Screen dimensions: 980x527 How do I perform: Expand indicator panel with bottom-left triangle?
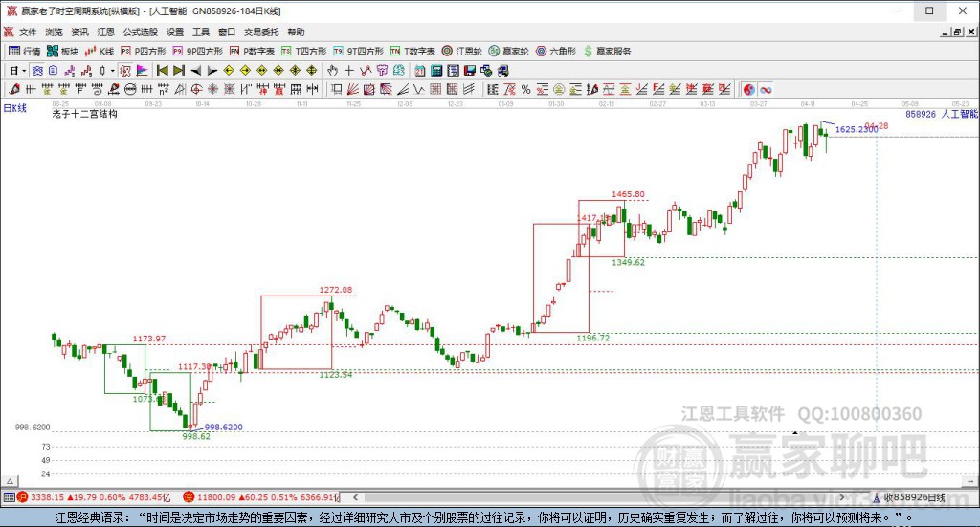click(x=10, y=481)
